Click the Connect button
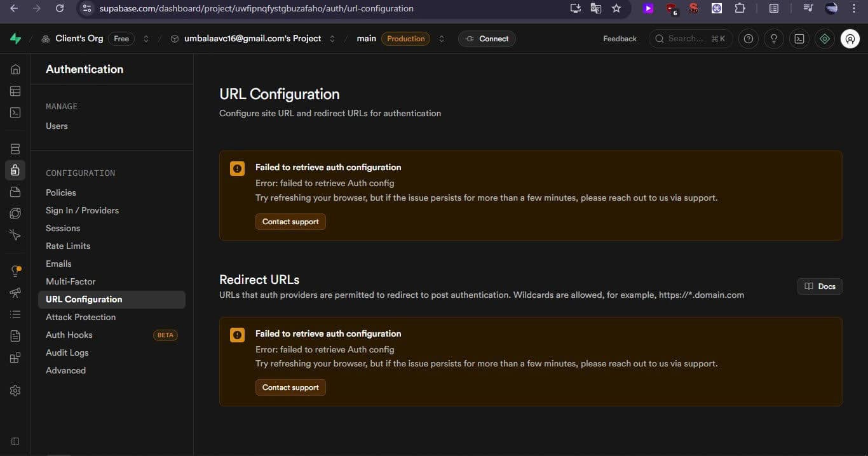The height and width of the screenshot is (456, 868). [487, 39]
